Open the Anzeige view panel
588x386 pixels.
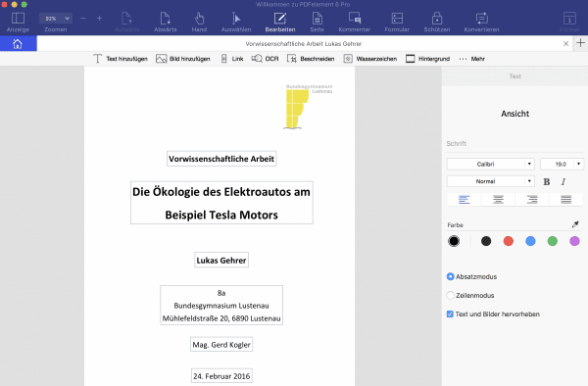[18, 23]
